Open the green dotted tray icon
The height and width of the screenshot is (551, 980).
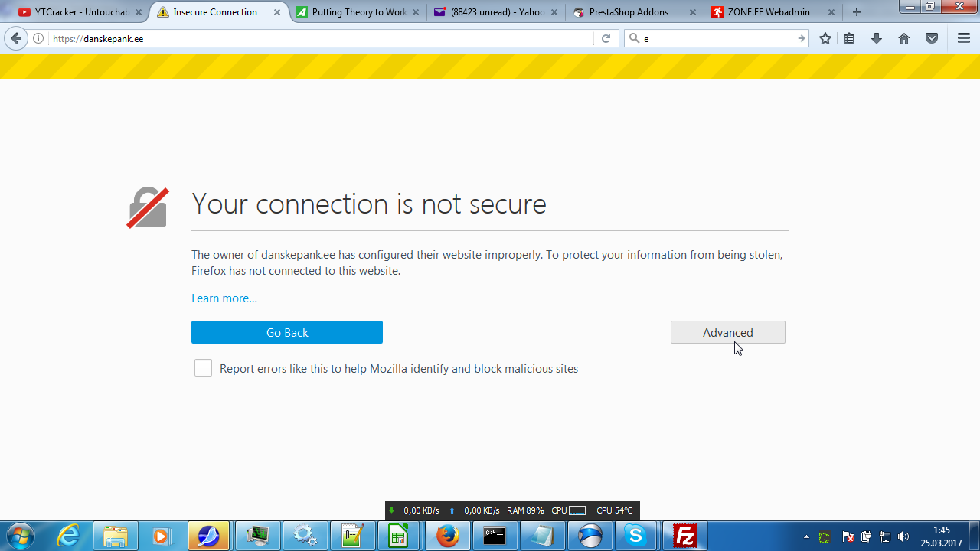tap(825, 536)
